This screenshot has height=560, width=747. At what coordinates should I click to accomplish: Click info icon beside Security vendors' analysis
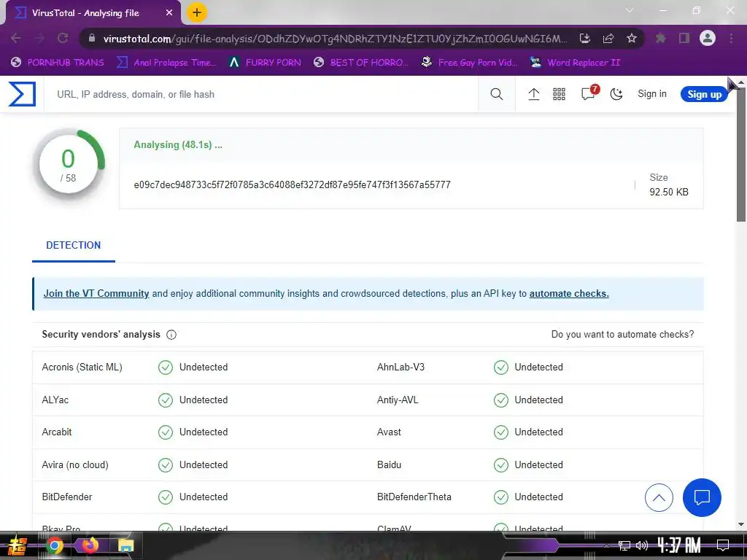[x=171, y=335]
